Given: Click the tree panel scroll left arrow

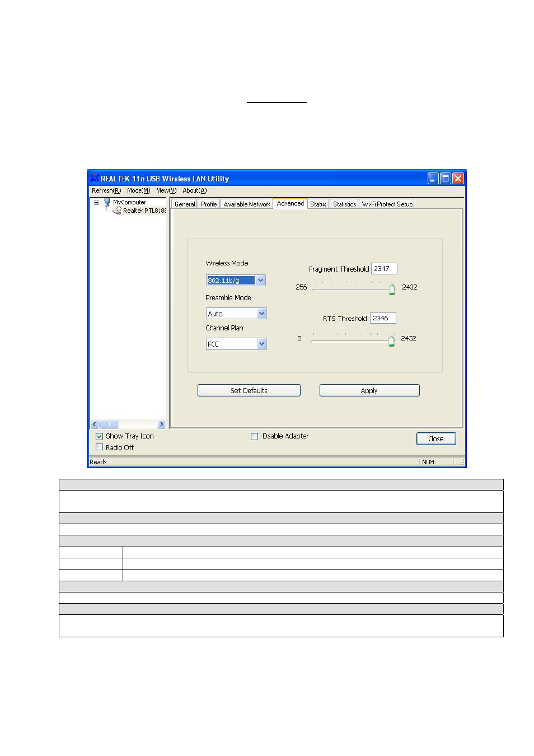Looking at the screenshot, I should (x=95, y=424).
